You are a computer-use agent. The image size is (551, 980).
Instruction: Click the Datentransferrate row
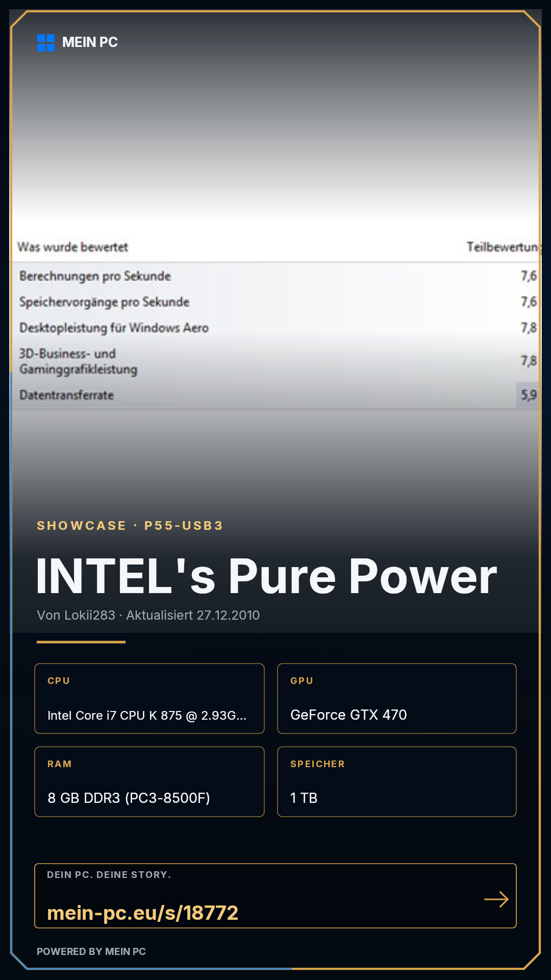pos(275,395)
